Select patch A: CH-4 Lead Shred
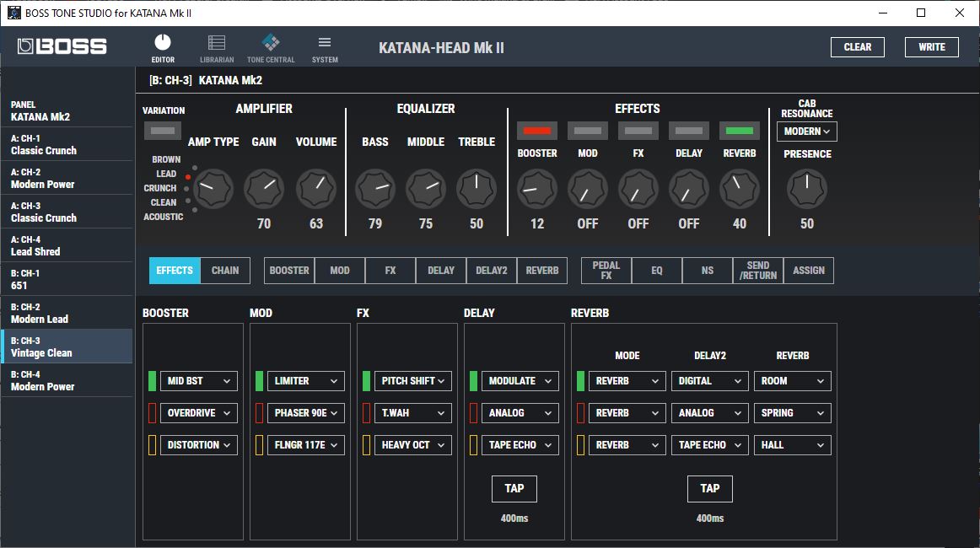The height and width of the screenshot is (548, 980). (67, 245)
